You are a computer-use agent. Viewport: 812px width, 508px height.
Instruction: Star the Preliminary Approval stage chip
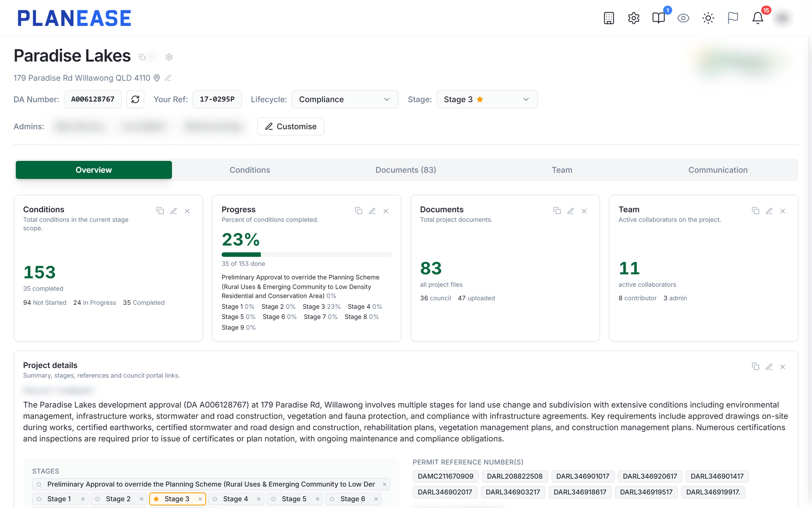pyautogui.click(x=39, y=484)
